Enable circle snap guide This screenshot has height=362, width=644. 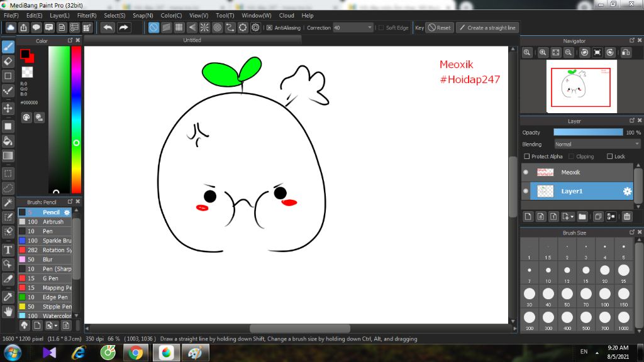[x=217, y=28]
